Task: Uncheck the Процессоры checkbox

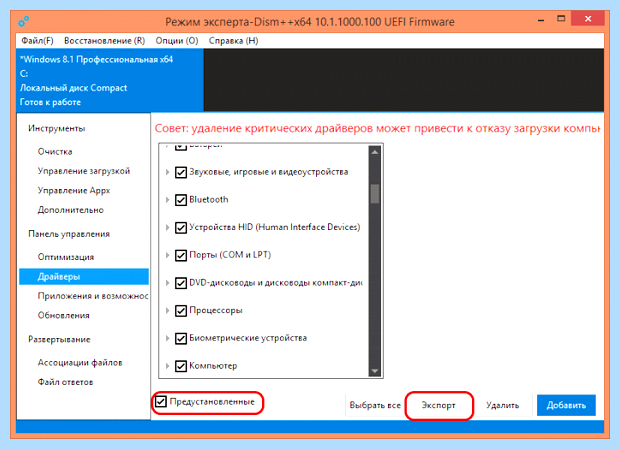Action: pyautogui.click(x=181, y=311)
